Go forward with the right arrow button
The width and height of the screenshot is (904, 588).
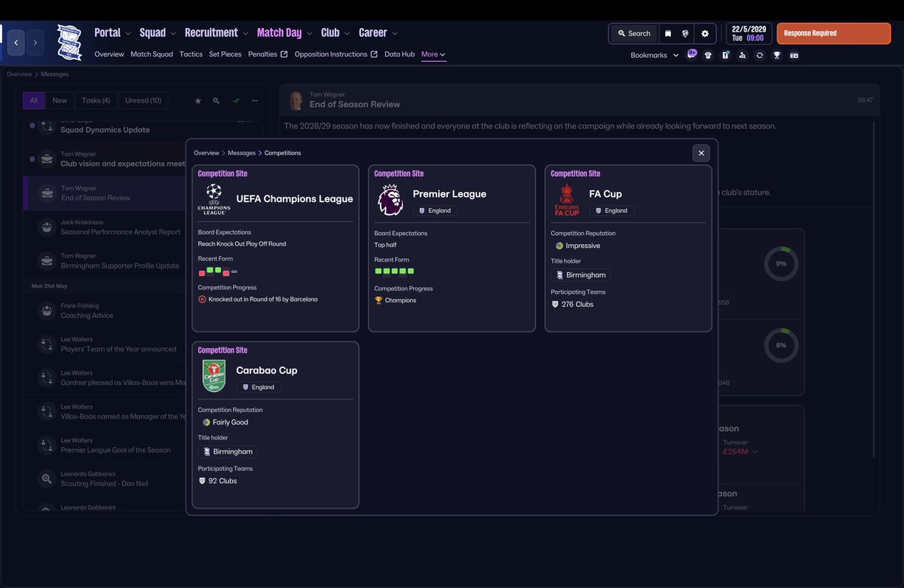(x=35, y=43)
